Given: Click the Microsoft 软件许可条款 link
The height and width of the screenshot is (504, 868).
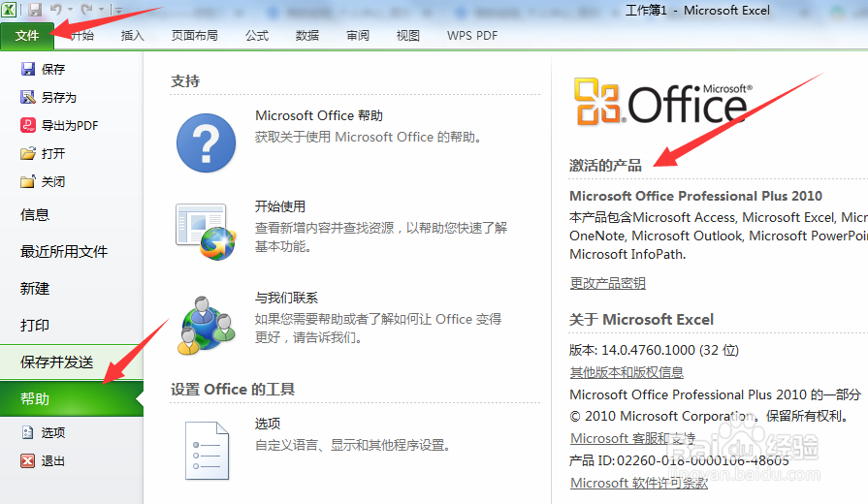Looking at the screenshot, I should [x=639, y=483].
